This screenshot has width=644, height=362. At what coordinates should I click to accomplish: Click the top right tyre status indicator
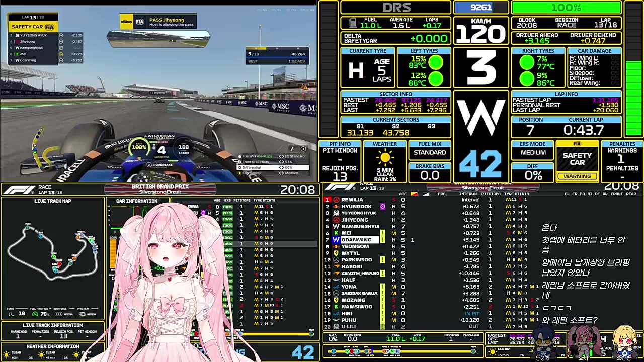tap(526, 62)
